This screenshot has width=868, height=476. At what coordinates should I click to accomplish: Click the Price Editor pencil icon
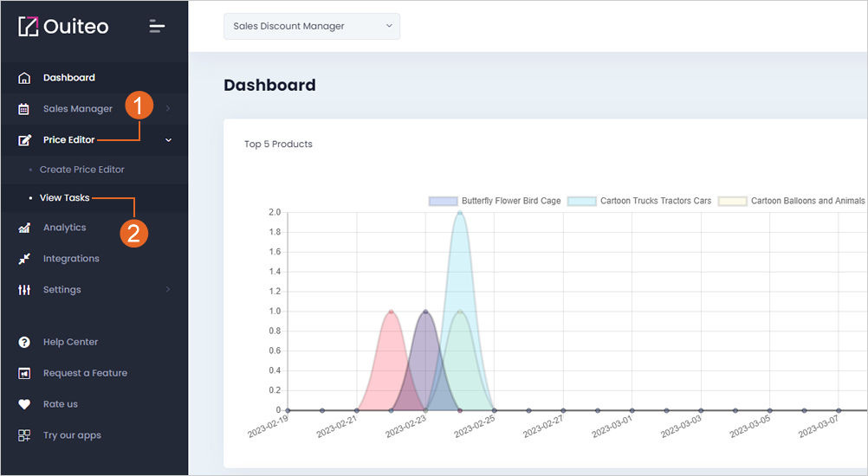pos(24,140)
